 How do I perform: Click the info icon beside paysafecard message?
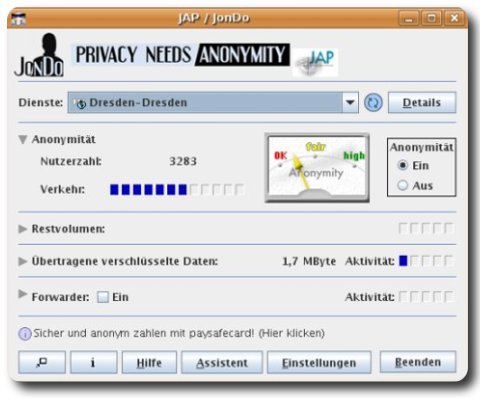(25, 333)
